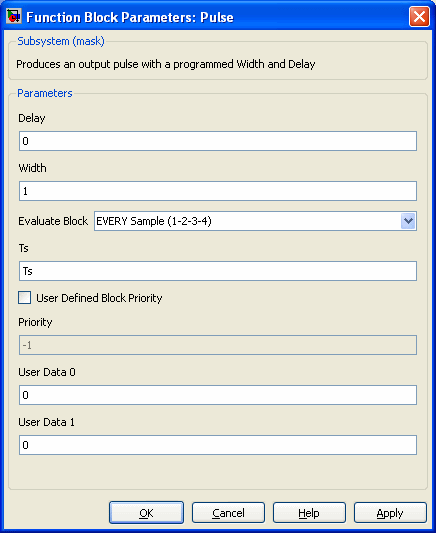Viewport: 436px width, 533px height.
Task: Click the disabled Priority field
Action: (x=218, y=345)
